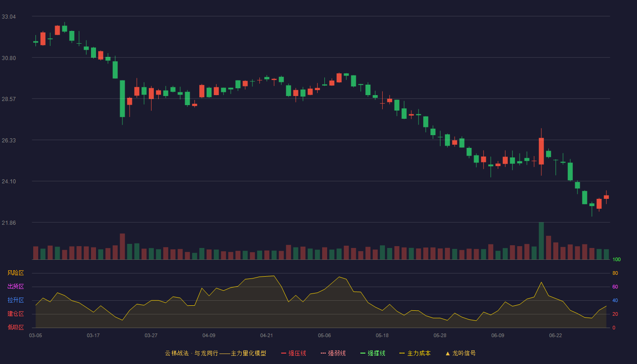Select the large red candlestick above tallest volume bar
This screenshot has width=637, height=364.
tap(541, 151)
